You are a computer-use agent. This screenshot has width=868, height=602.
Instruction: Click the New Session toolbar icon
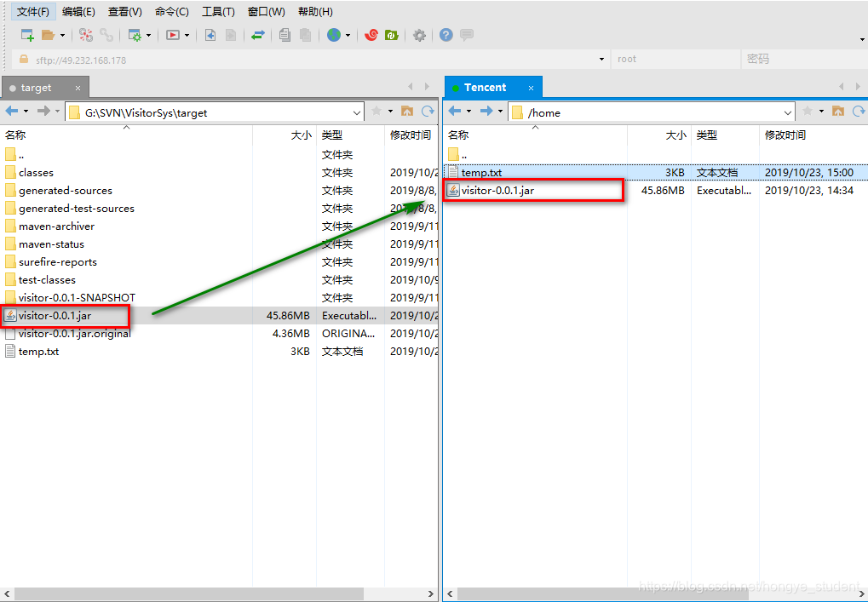pyautogui.click(x=27, y=36)
